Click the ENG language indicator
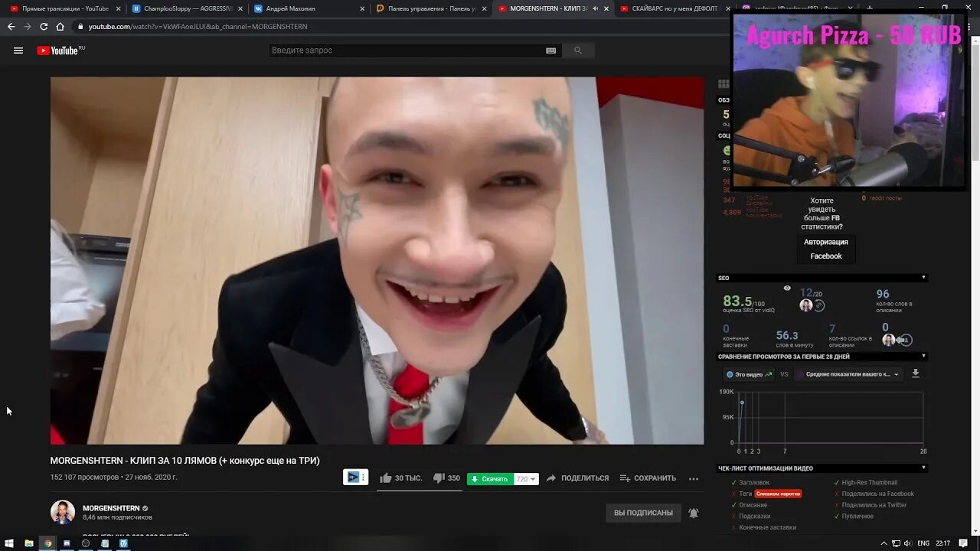The height and width of the screenshot is (551, 980). point(923,543)
